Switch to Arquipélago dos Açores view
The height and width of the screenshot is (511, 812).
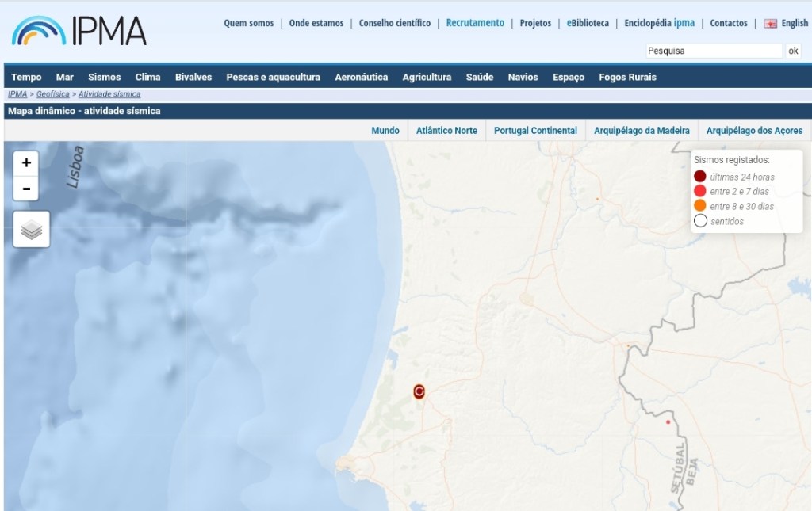click(754, 130)
